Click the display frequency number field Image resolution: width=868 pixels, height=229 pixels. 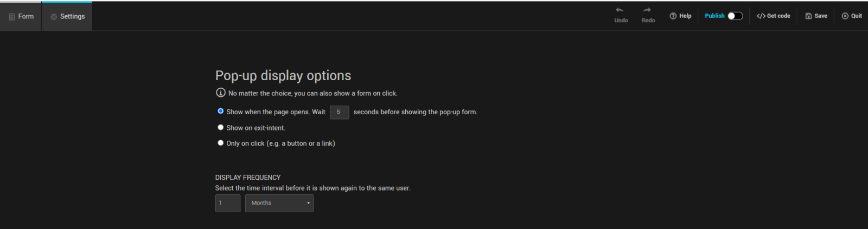[227, 203]
